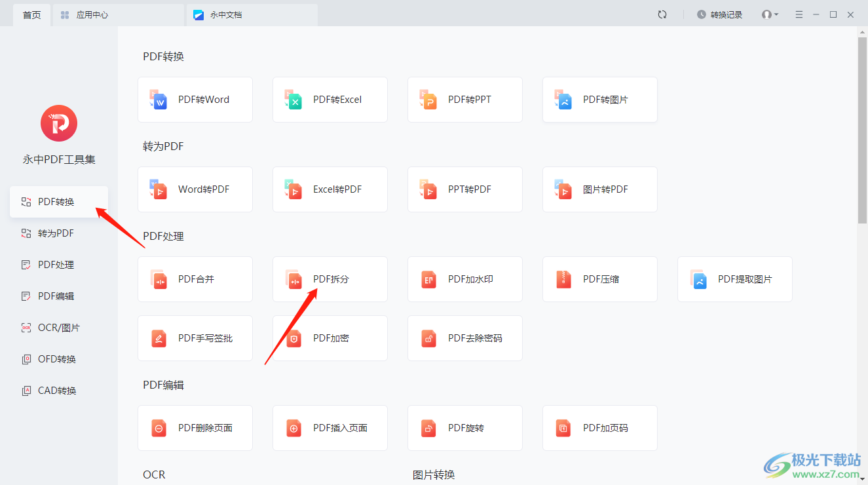Select 转为PDF in the sidebar

59,233
